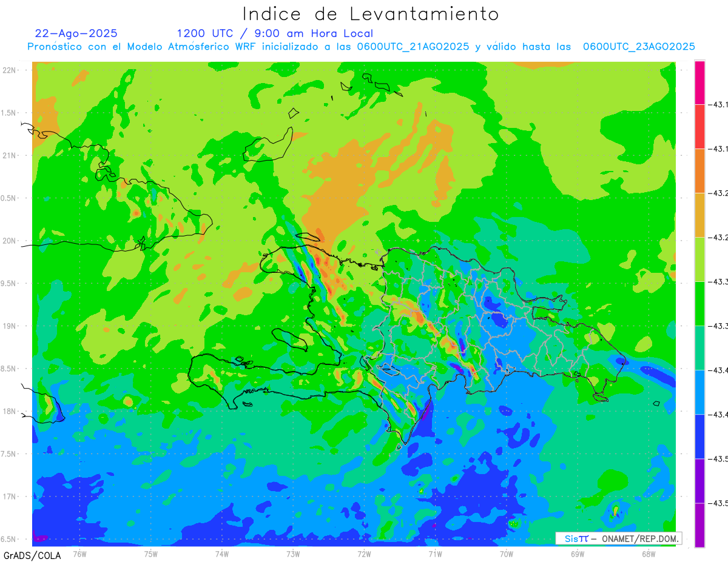
Task: Click the red swatch in the color legend
Action: click(x=699, y=127)
